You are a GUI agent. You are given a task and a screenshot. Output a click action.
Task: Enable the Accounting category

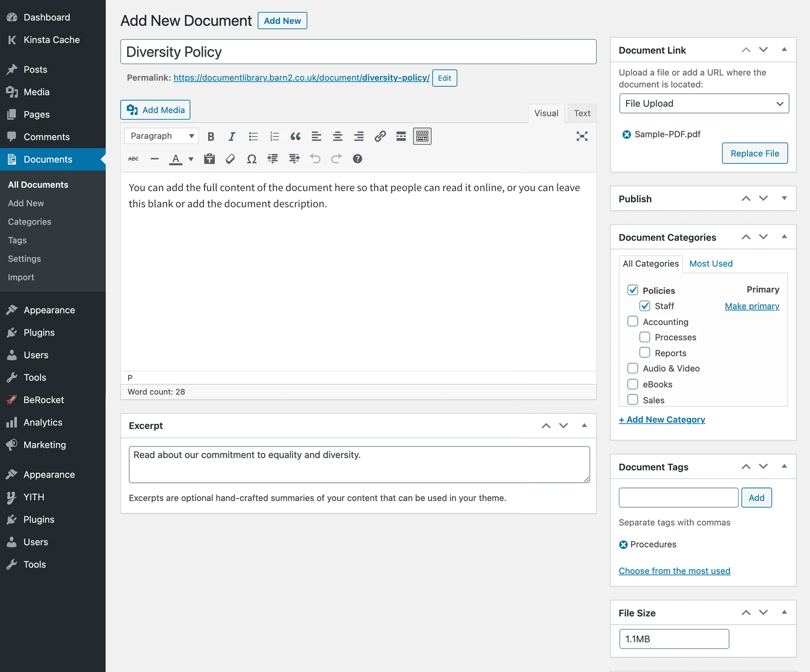tap(632, 321)
